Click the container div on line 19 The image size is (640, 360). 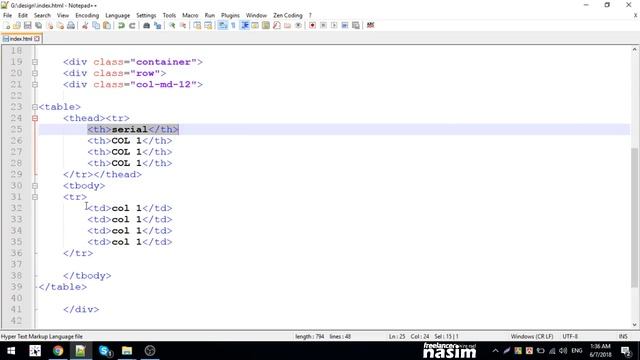[133, 62]
